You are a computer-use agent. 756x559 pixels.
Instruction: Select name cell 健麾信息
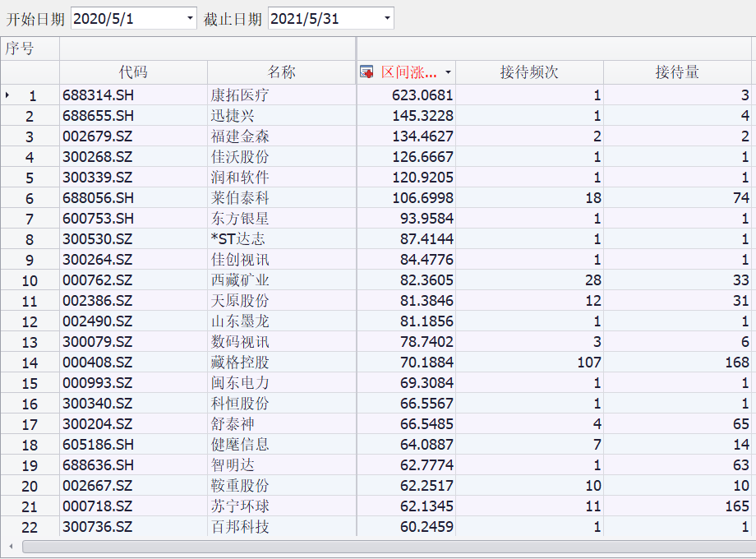[282, 444]
